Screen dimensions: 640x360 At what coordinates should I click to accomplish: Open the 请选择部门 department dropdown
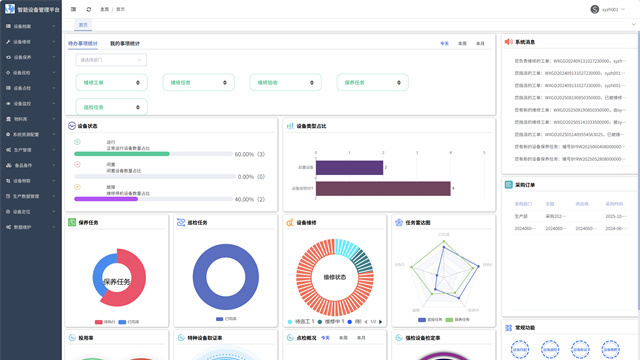pos(111,60)
